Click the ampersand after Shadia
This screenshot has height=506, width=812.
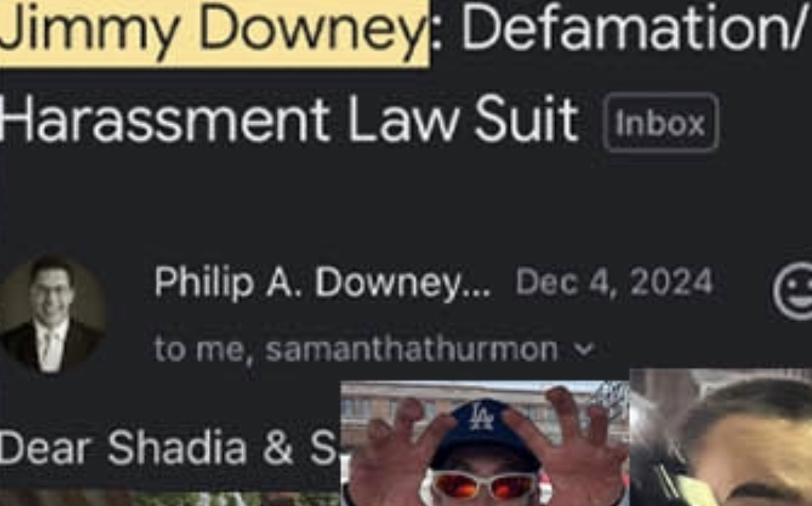coord(278,448)
